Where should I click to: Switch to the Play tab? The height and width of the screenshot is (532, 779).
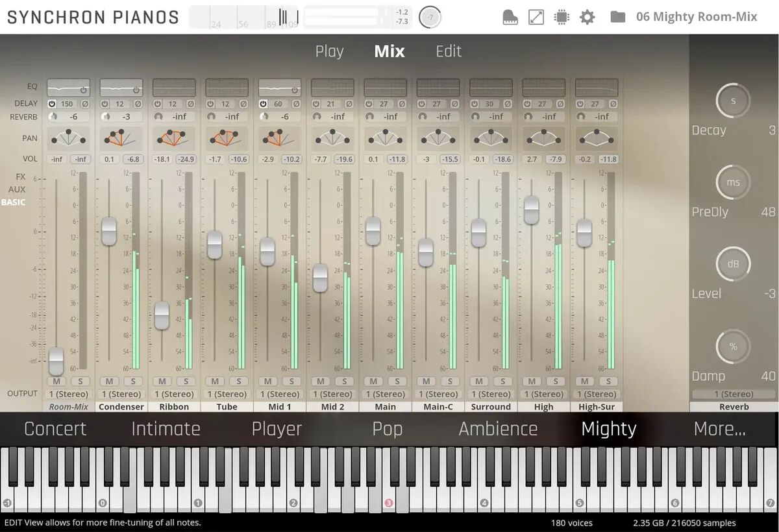coord(329,51)
